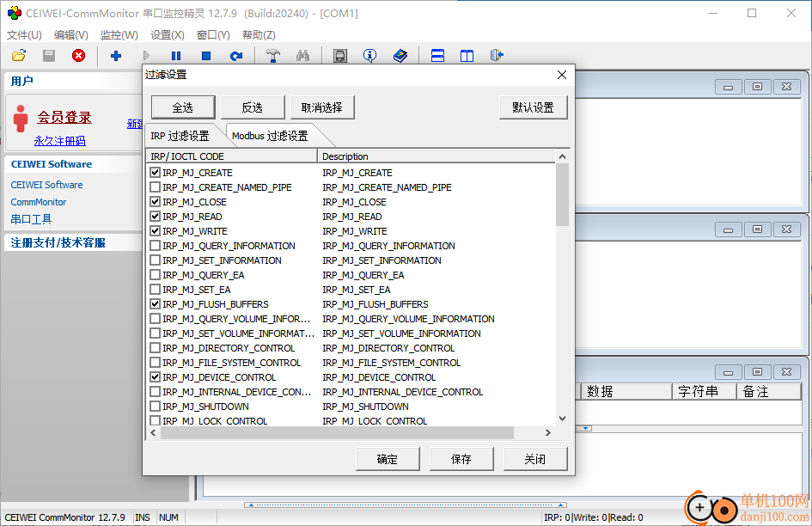Switch to IRP 过滤设置 tab

pyautogui.click(x=180, y=136)
